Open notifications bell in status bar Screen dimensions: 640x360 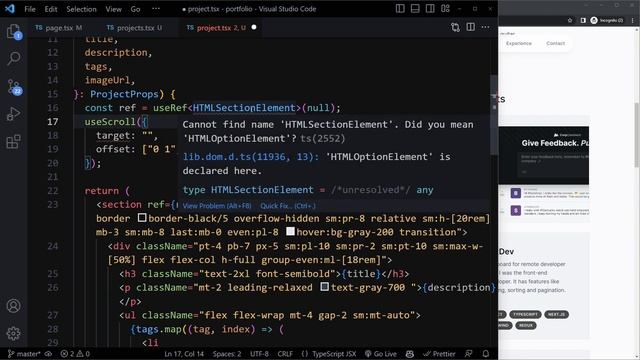pos(486,354)
